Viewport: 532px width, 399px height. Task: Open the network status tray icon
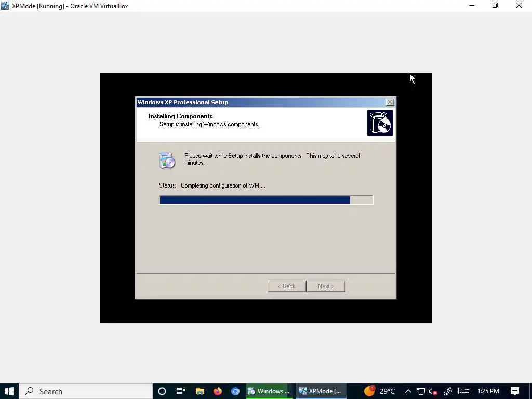421,391
